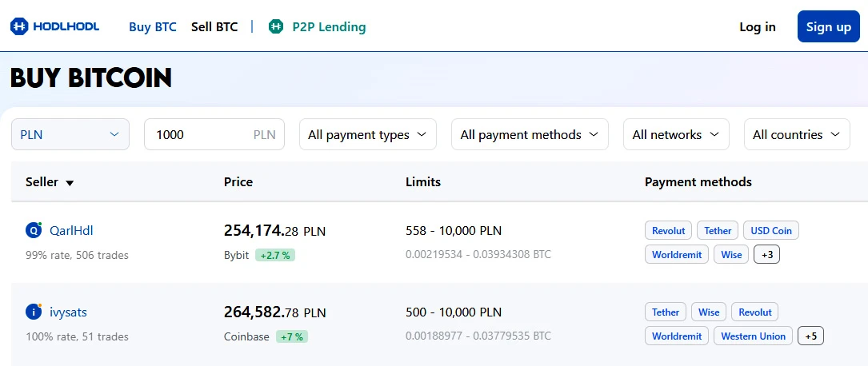Click limits 558 - 10,000 PLN
868x366 pixels.
[x=454, y=230]
